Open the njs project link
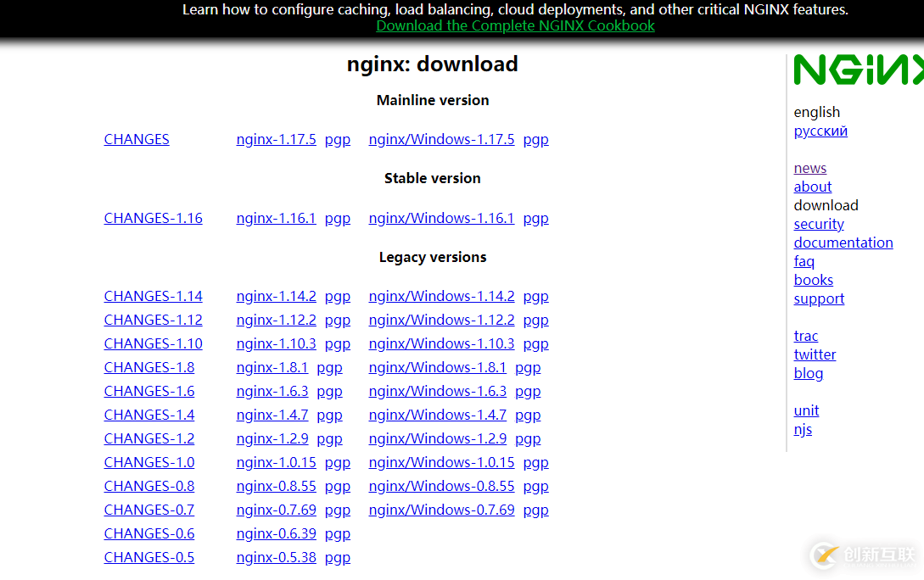This screenshot has height=580, width=924. [803, 429]
